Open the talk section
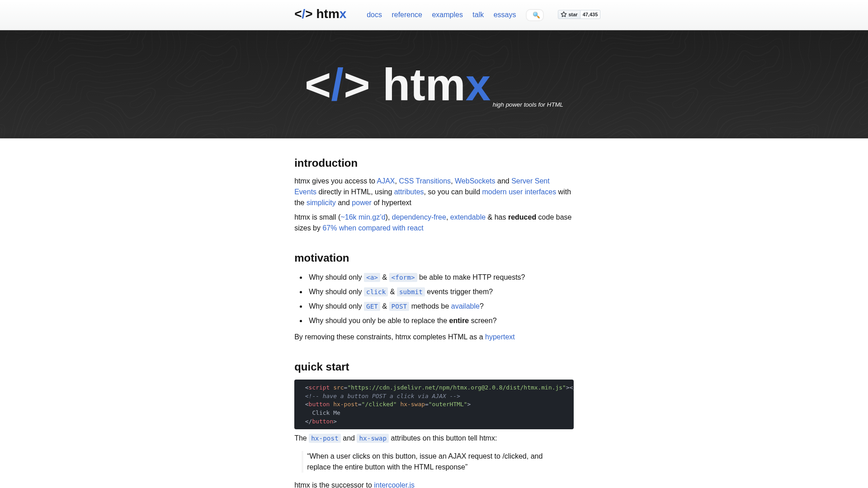Image resolution: width=868 pixels, height=488 pixels. coord(478,15)
